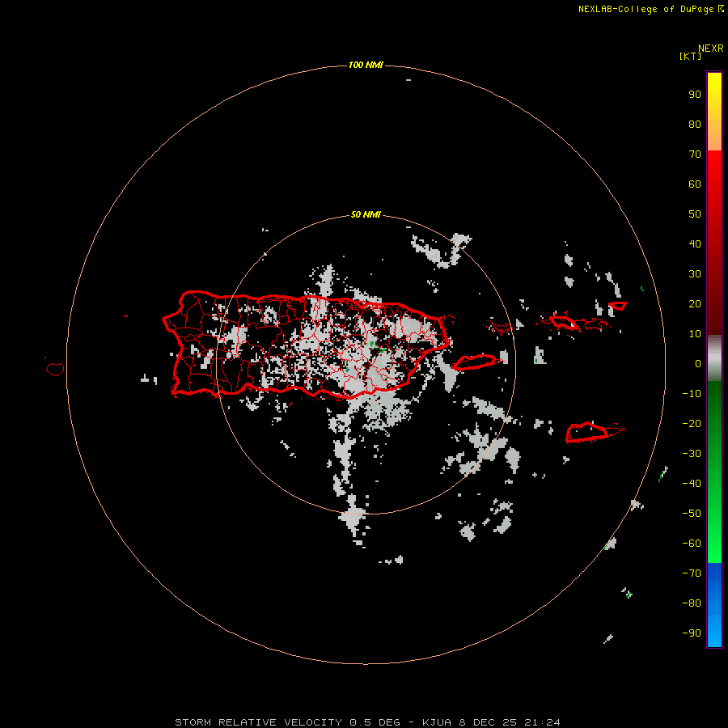Viewport: 728px width, 728px height.
Task: Click the -50 scale value
Action: [x=692, y=513]
